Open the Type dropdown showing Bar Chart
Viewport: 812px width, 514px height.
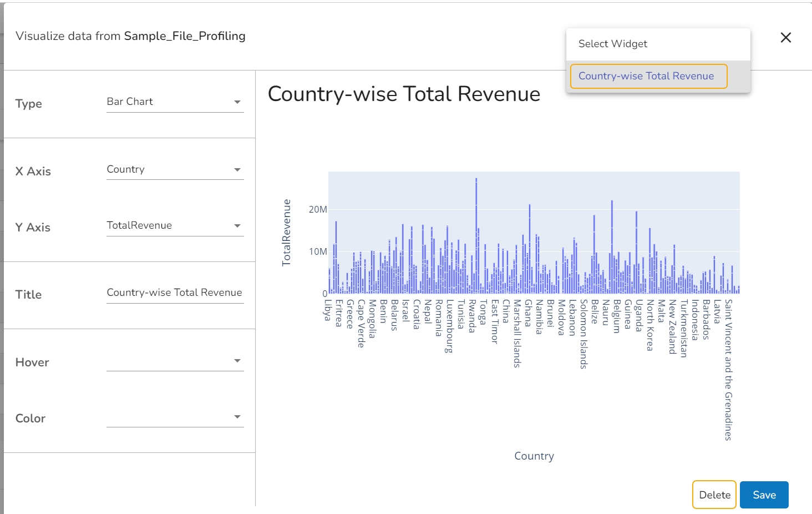pyautogui.click(x=175, y=102)
